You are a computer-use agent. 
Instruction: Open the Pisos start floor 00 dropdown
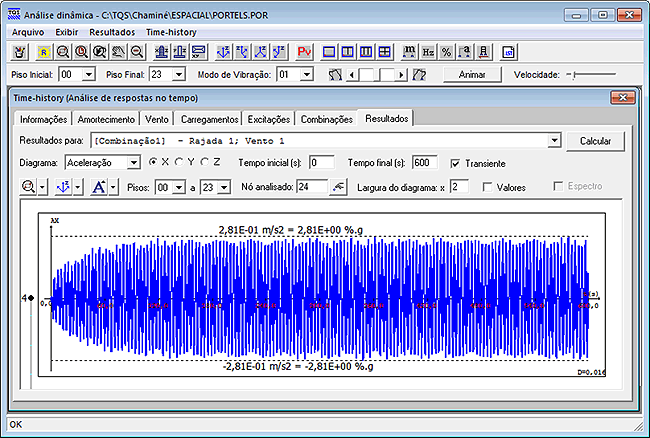pos(179,187)
